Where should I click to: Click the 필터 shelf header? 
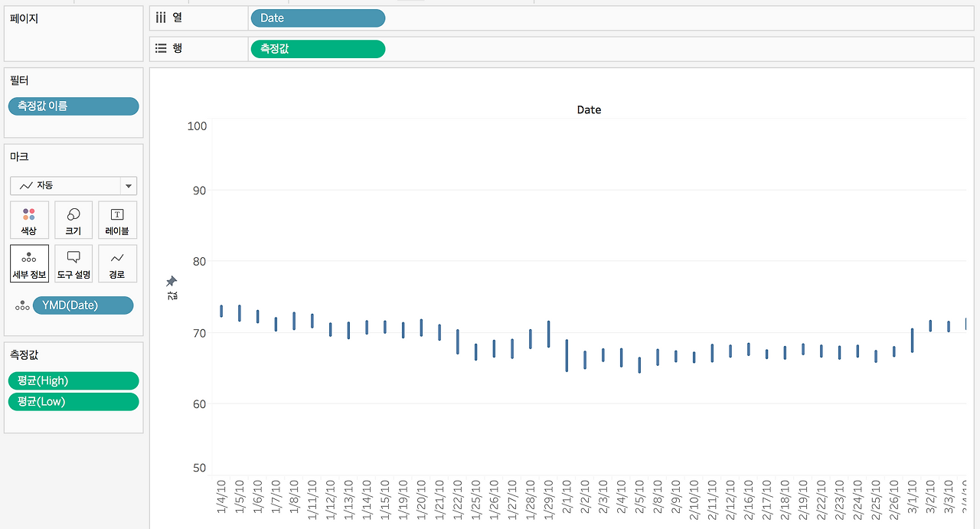coord(20,80)
